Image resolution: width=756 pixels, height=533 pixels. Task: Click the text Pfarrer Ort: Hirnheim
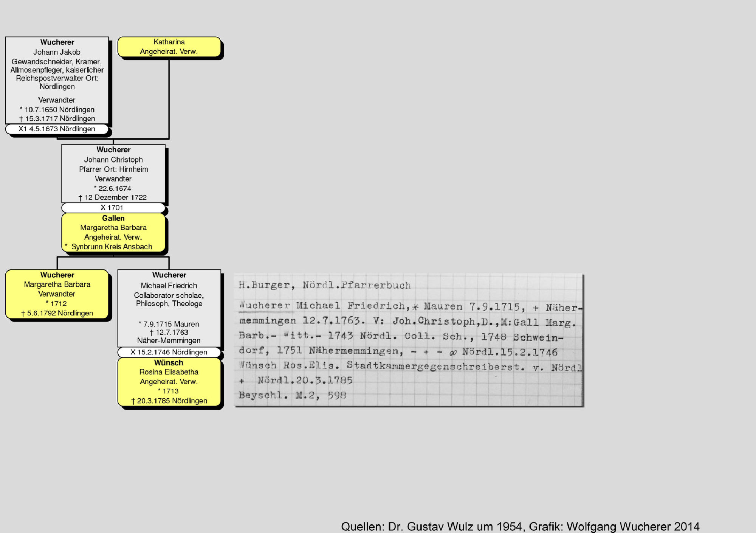click(x=113, y=169)
